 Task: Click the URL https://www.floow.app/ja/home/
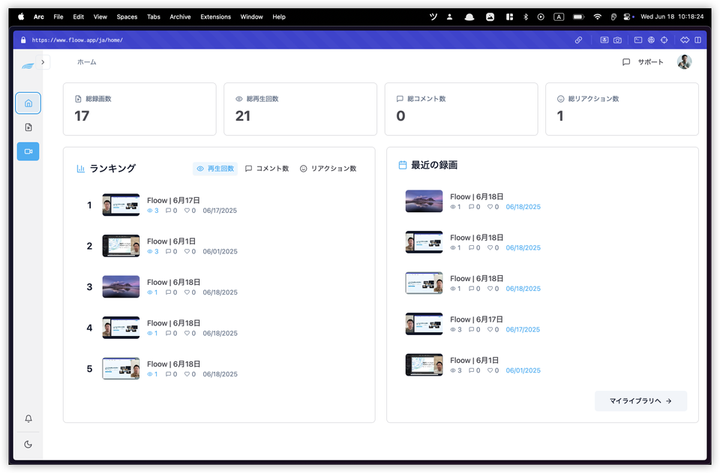click(77, 40)
